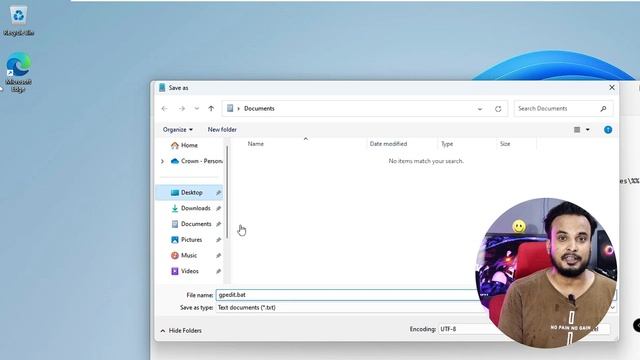This screenshot has height=360, width=640.
Task: Click the pin icon next to Desktop
Action: (x=218, y=193)
